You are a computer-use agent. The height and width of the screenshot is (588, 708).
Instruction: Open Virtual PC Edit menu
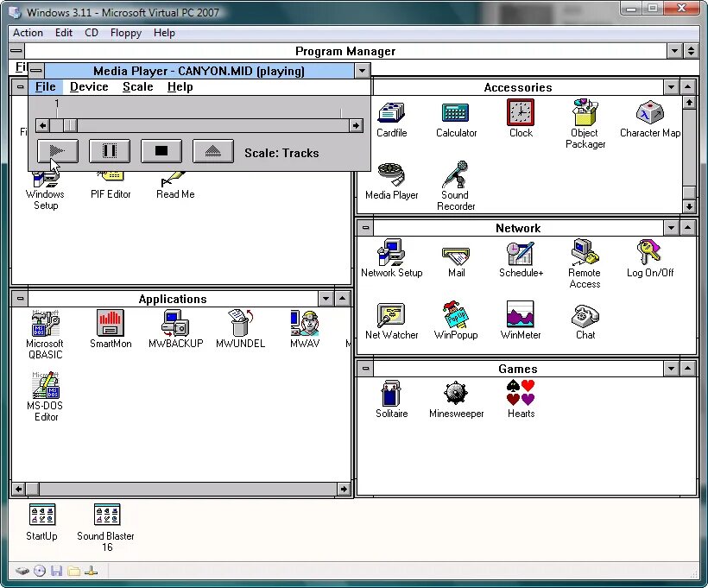coord(64,33)
